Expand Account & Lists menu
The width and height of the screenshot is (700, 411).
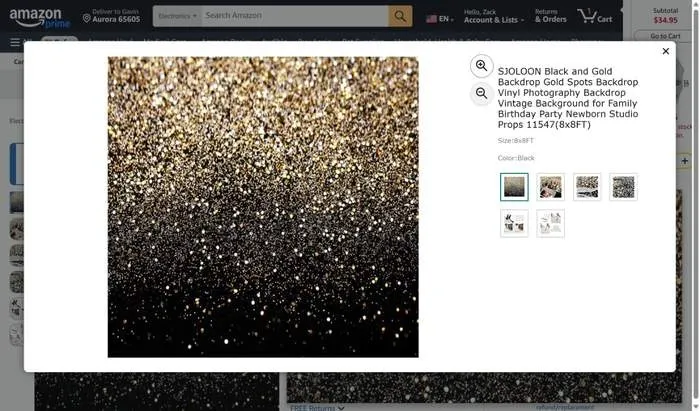point(491,16)
